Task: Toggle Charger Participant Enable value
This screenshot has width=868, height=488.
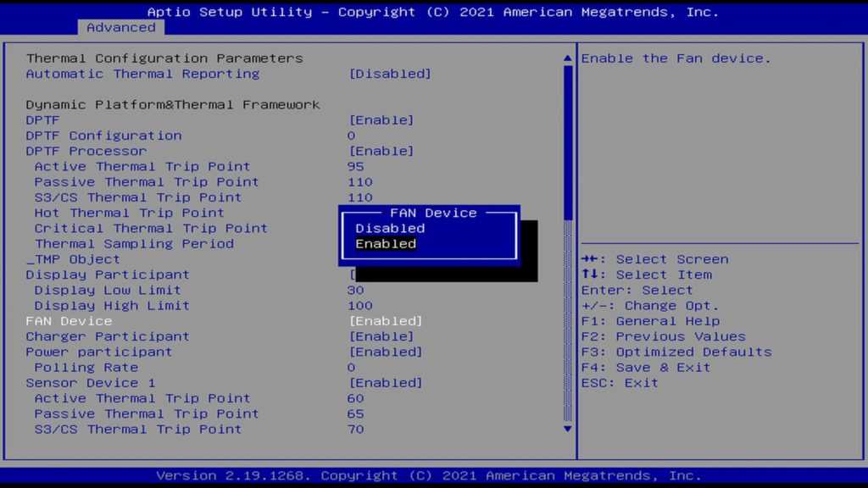Action: [381, 336]
